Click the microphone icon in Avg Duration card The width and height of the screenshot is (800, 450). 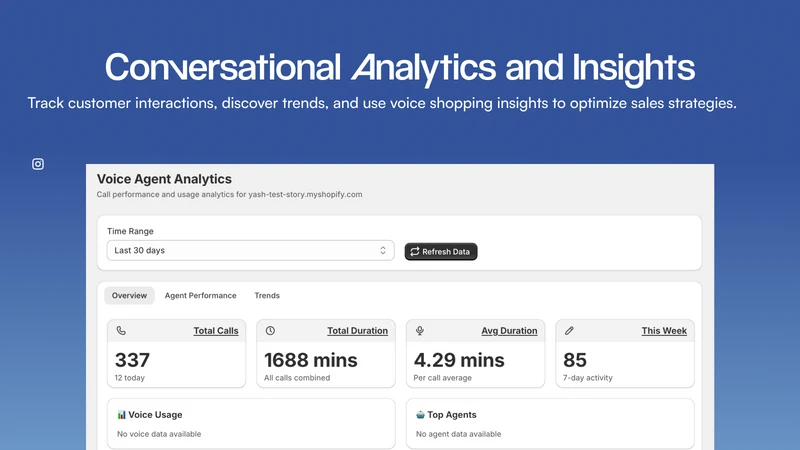click(x=420, y=331)
